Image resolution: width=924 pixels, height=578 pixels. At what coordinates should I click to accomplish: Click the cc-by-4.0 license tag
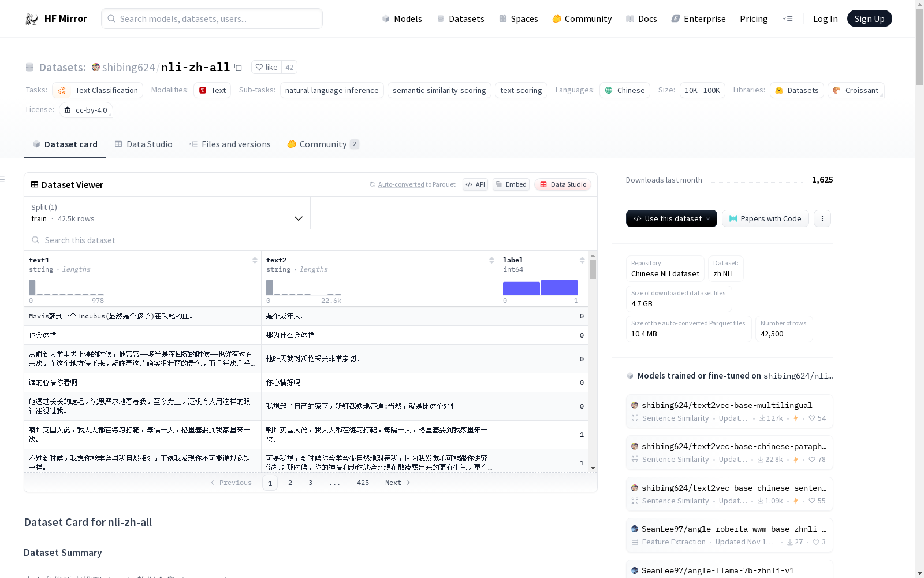tap(86, 110)
